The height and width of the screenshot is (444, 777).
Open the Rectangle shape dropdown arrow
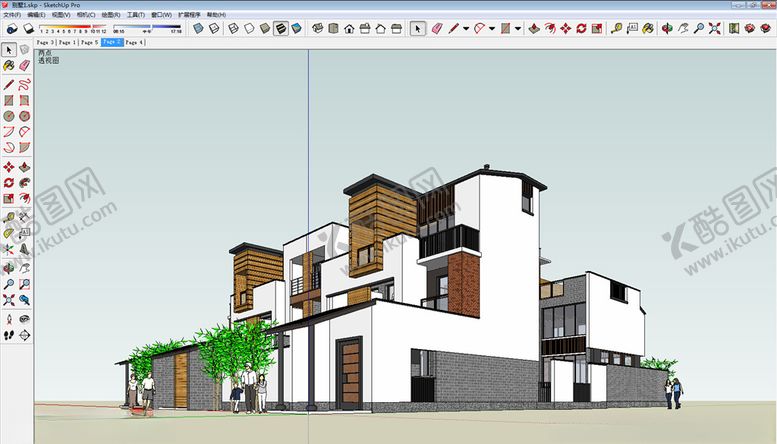coord(518,29)
